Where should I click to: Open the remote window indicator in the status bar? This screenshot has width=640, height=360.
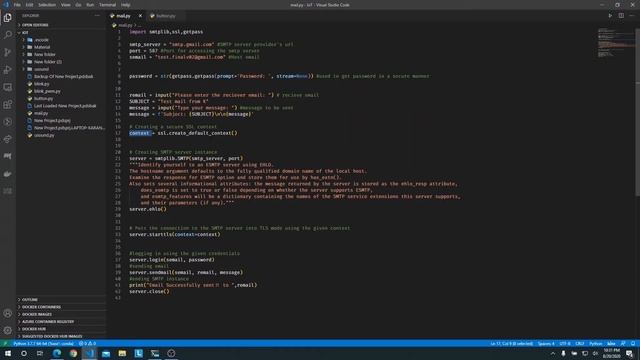(x=5, y=344)
